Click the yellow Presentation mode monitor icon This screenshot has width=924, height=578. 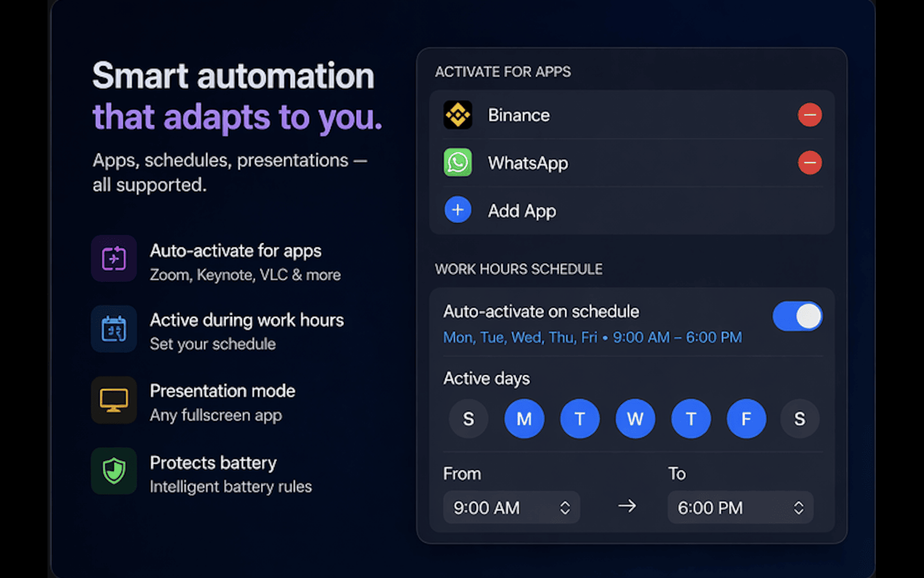114,400
